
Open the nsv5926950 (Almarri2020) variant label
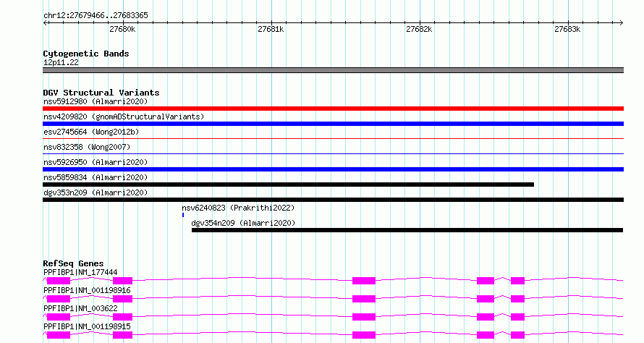point(96,162)
